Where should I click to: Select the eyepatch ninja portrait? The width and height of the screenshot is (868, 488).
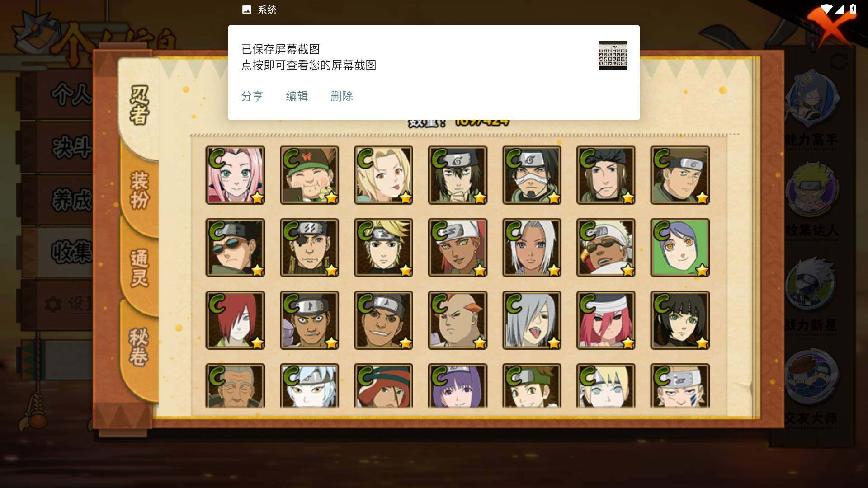309,248
